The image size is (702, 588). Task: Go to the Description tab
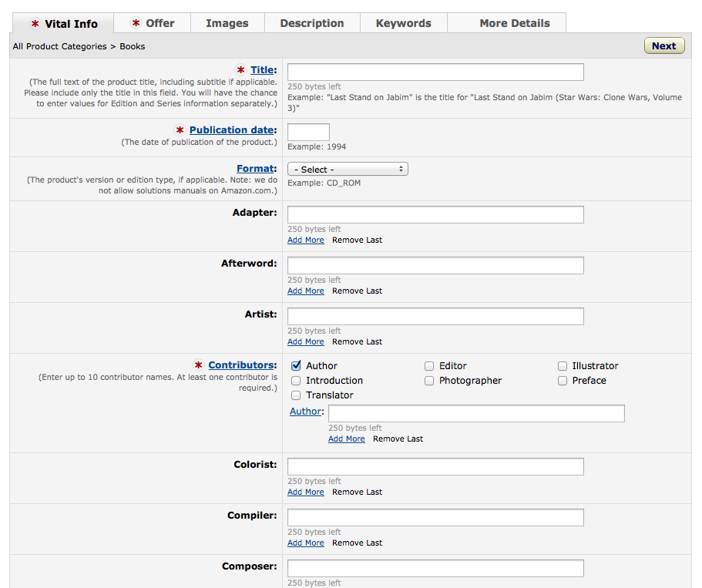pos(312,23)
